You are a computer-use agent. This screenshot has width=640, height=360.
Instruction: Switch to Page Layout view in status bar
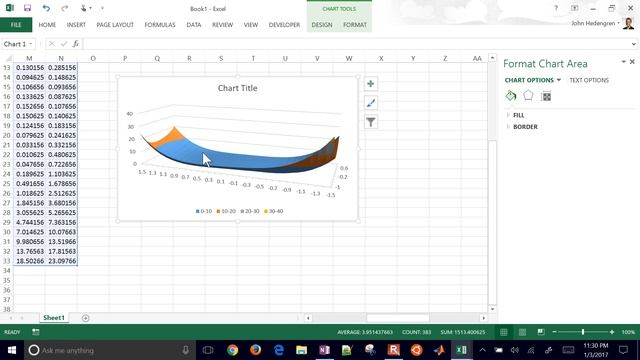click(522, 332)
